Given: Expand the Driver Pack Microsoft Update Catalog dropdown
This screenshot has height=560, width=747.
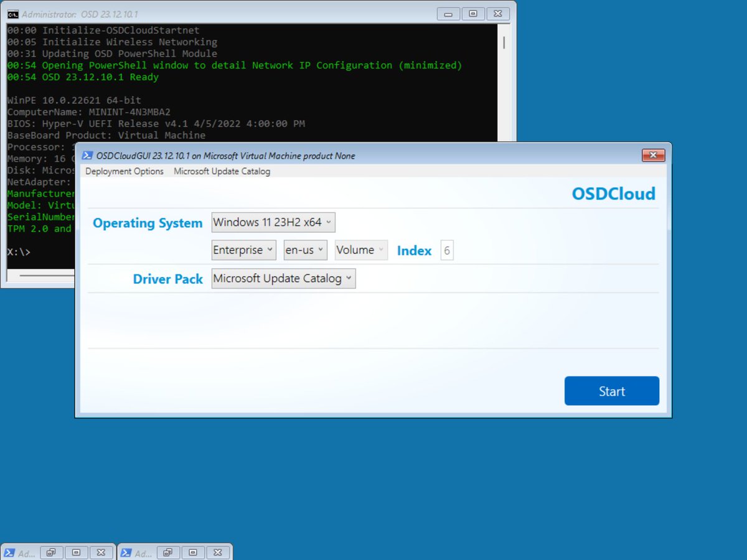Looking at the screenshot, I should click(x=283, y=279).
